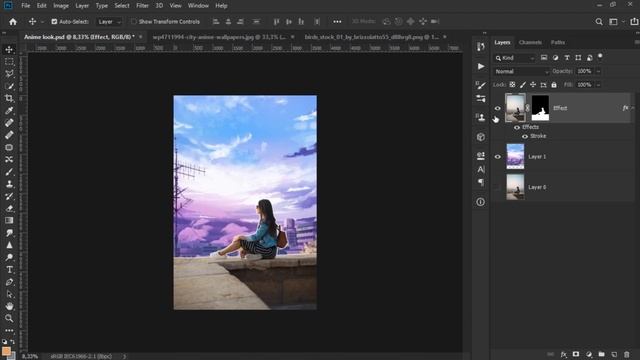Screen dimensions: 640x360
Task: Toggle layer filtering switch
Action: pos(600,56)
